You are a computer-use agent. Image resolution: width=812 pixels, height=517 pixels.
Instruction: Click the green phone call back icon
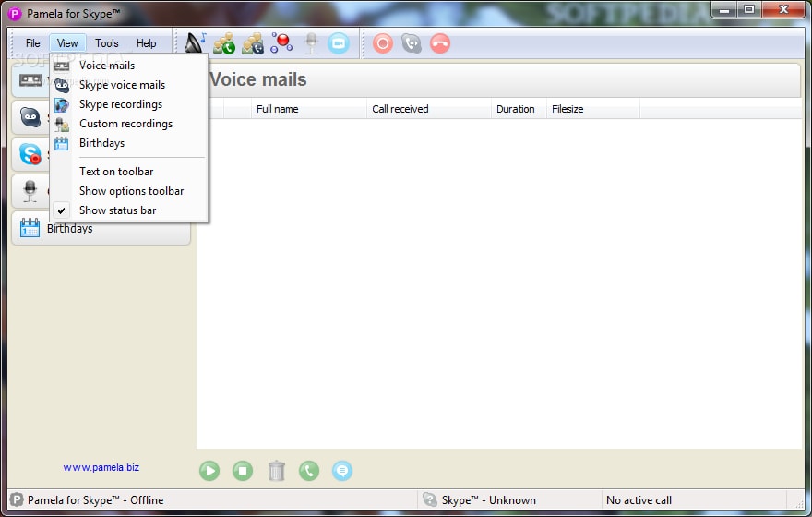coord(309,471)
